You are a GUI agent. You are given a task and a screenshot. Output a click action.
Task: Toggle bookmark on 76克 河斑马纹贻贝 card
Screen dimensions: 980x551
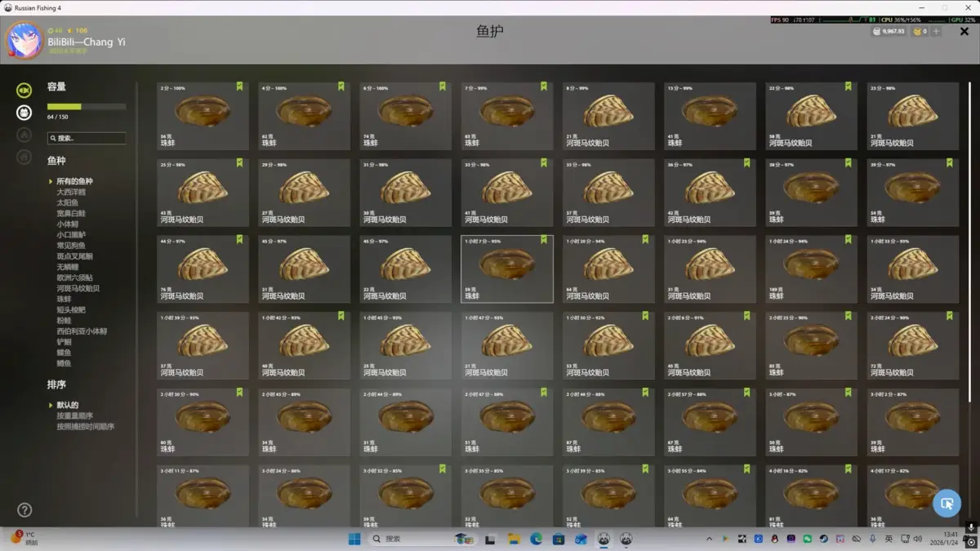coord(239,239)
